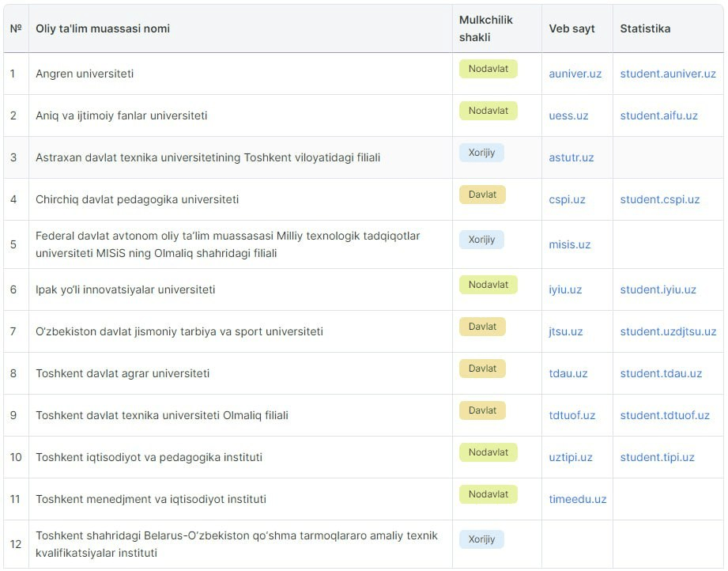The height and width of the screenshot is (571, 728).
Task: Select 'Aniq va ijtimoiy fanlar universiteti' cell
Action: tap(240, 115)
